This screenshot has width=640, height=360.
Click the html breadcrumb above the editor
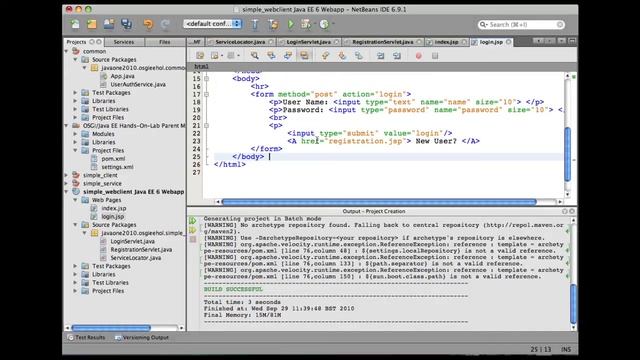201,66
